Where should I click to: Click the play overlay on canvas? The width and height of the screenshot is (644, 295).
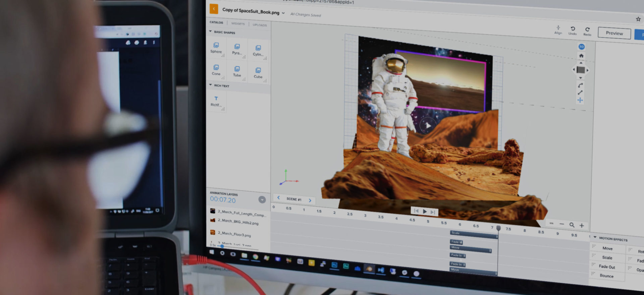pyautogui.click(x=428, y=125)
